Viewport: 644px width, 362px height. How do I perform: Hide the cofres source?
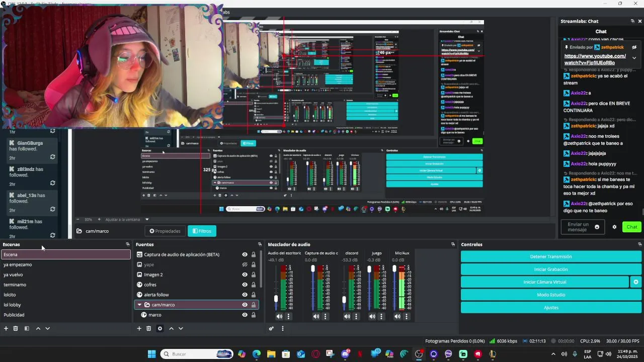[245, 285]
